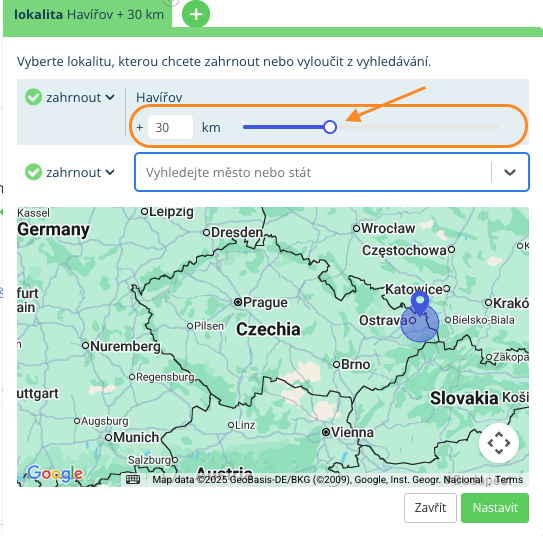Open the map Terms link

pos(508,480)
